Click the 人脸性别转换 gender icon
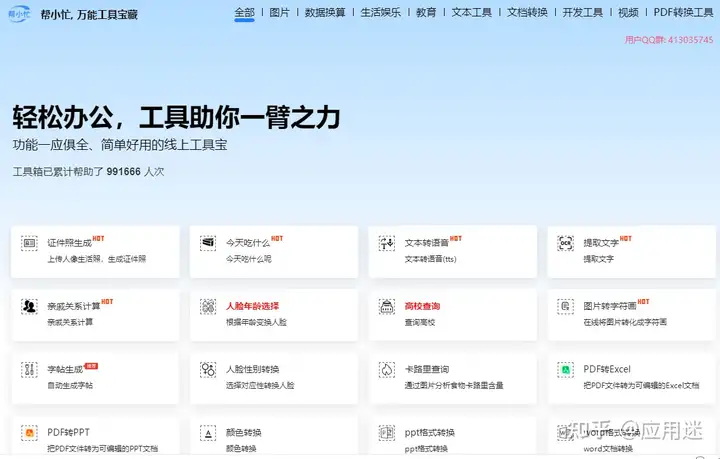 tap(208, 369)
